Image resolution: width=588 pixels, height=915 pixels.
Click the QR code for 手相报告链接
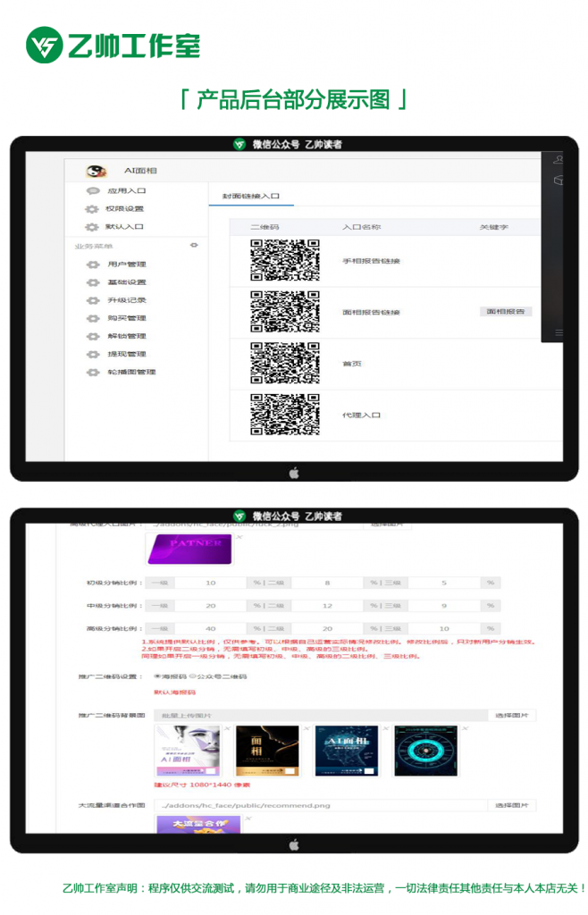click(285, 260)
